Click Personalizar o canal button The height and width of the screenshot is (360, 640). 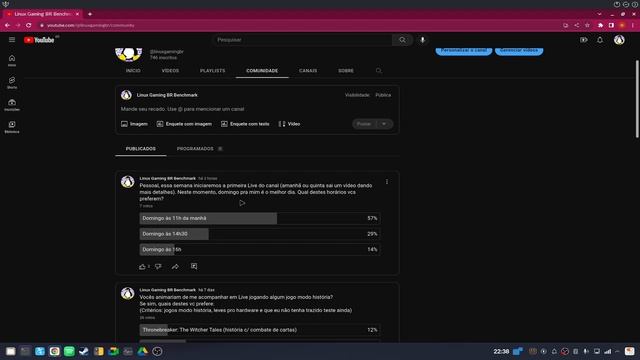(463, 50)
